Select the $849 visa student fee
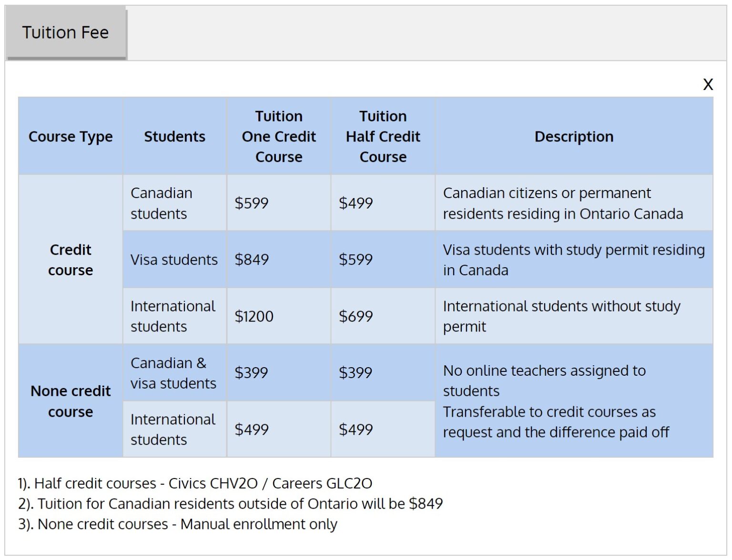Image resolution: width=732 pixels, height=560 pixels. pos(251,260)
